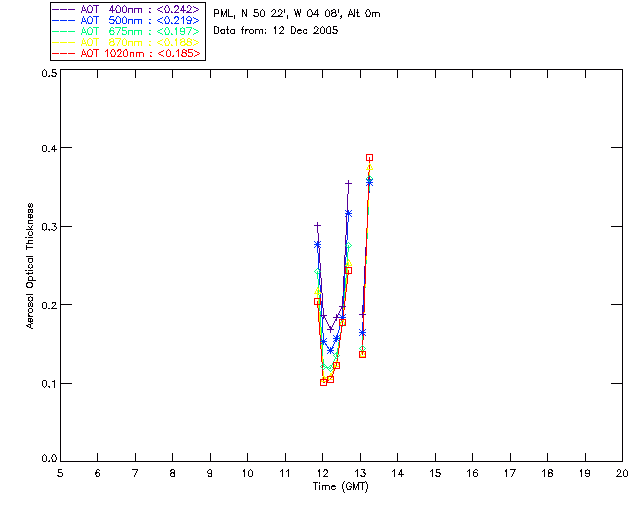
Task: Click the y-axis tick label "0.2"
Action: (x=49, y=305)
